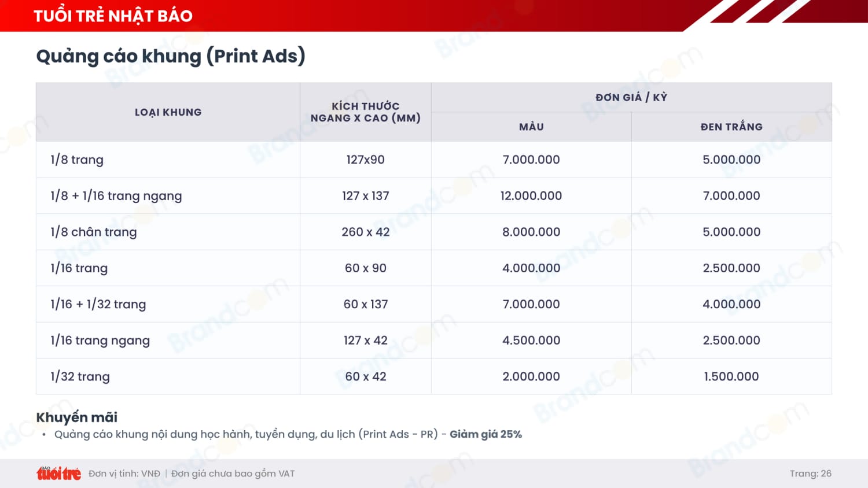Screen dimensions: 868x488
Task: Click the ĐƠN GIÁ / KỲ header
Action: pos(631,97)
